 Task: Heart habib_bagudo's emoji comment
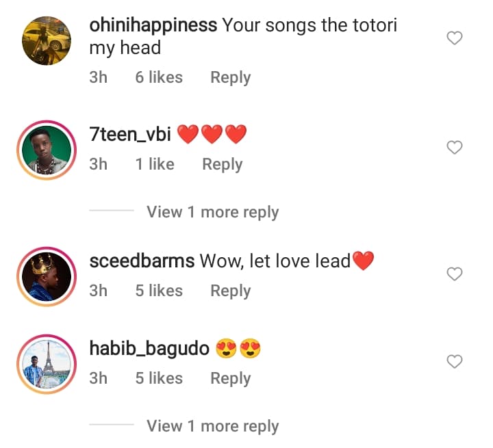tap(455, 361)
